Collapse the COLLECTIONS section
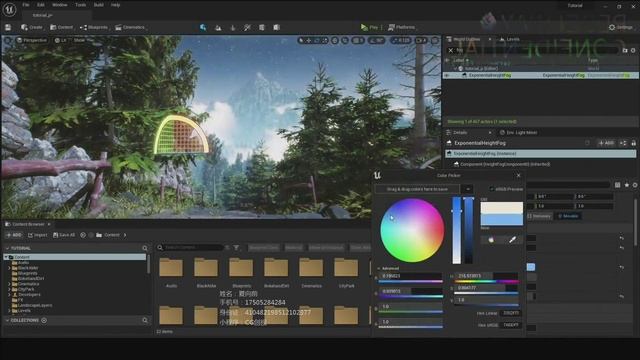 point(7,320)
